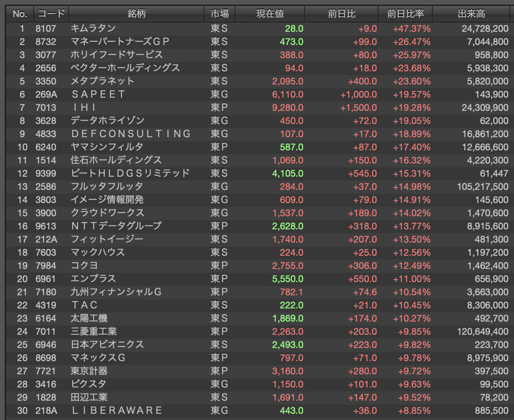Click stock code 212A
The image size is (514, 420).
(46, 239)
